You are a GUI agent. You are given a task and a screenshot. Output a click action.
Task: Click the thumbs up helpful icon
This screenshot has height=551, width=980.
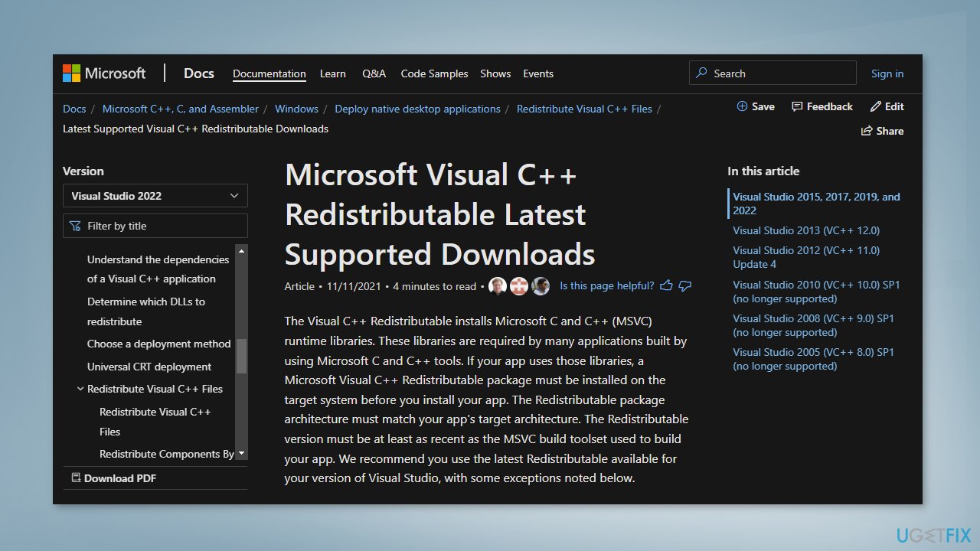(666, 285)
